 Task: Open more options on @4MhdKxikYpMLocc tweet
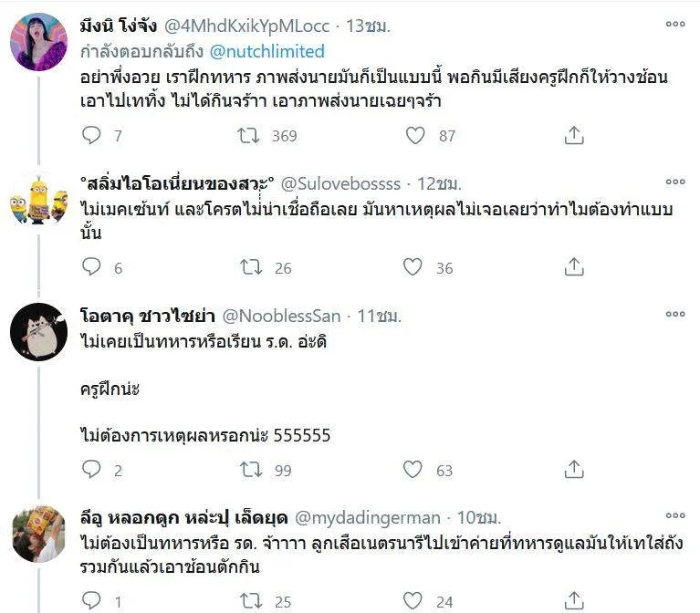pyautogui.click(x=674, y=25)
